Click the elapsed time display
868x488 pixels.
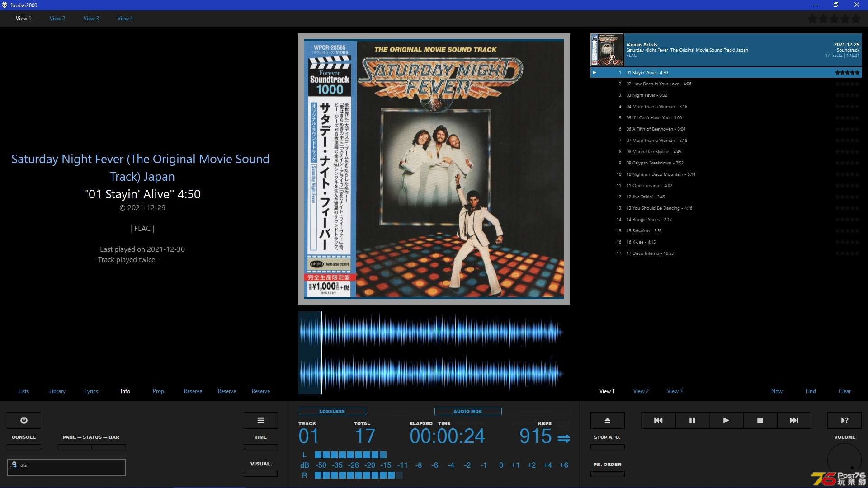(x=447, y=436)
